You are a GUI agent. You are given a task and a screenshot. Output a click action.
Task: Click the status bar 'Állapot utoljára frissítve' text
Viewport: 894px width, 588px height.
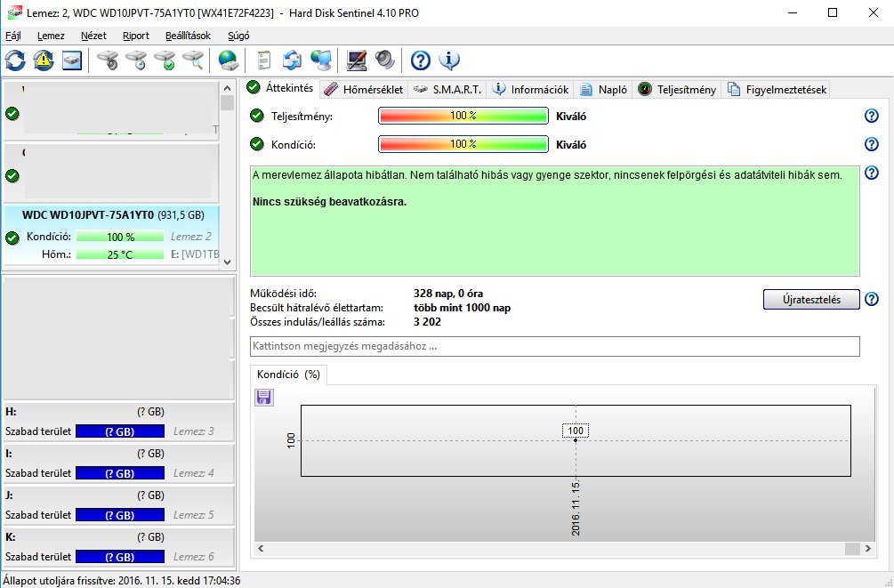coord(121,581)
